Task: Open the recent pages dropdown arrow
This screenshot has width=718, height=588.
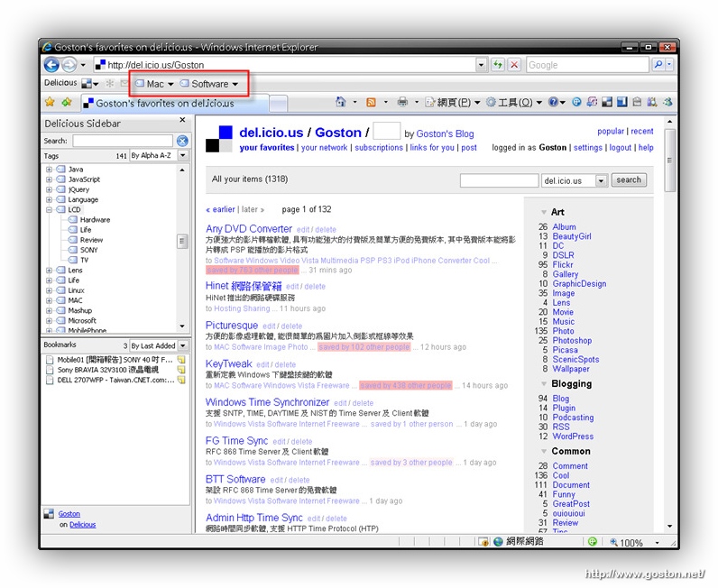Action: 83,65
